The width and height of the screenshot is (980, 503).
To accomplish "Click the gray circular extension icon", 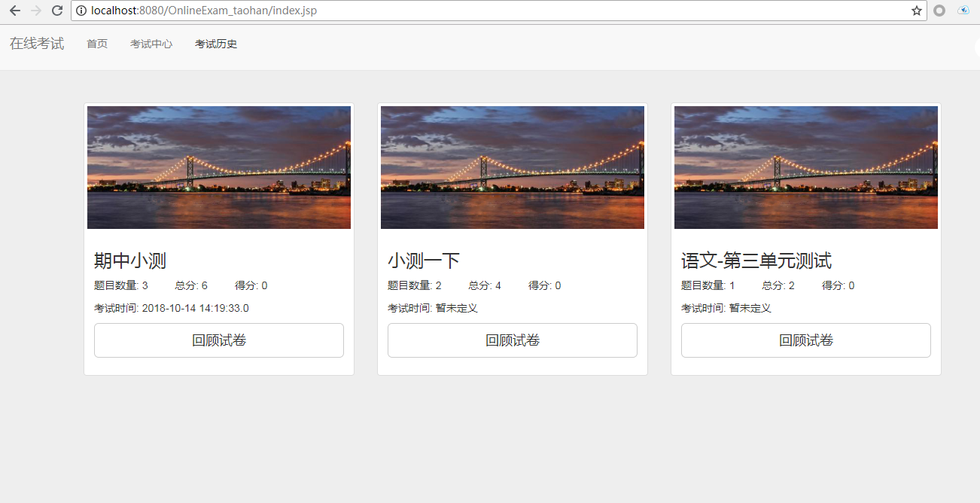I will (x=939, y=11).
